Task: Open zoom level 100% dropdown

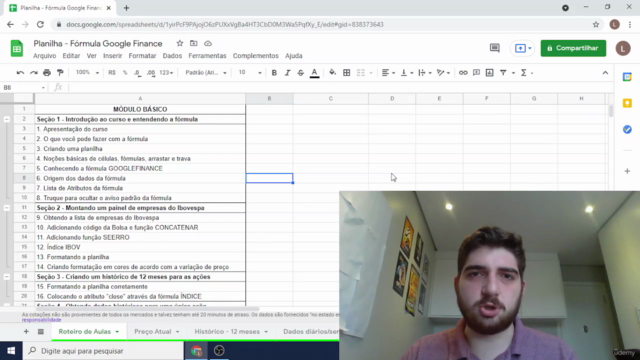Action: click(x=87, y=73)
